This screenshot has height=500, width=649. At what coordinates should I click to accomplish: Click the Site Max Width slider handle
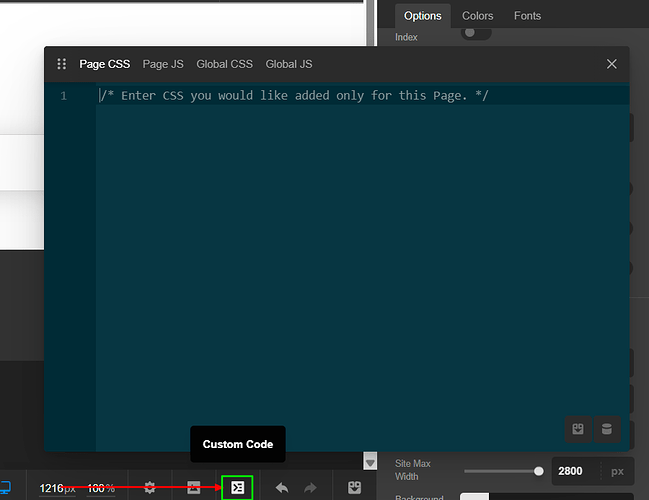coord(539,470)
